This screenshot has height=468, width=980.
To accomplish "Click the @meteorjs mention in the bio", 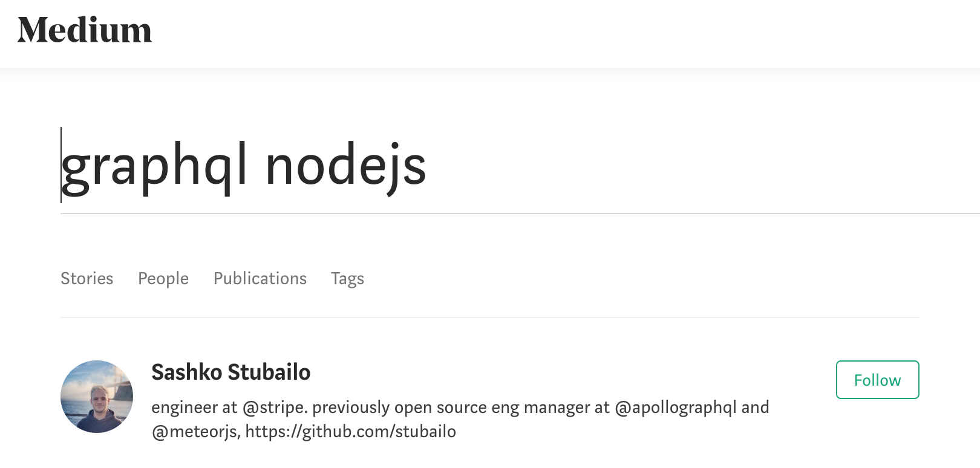I will (195, 432).
